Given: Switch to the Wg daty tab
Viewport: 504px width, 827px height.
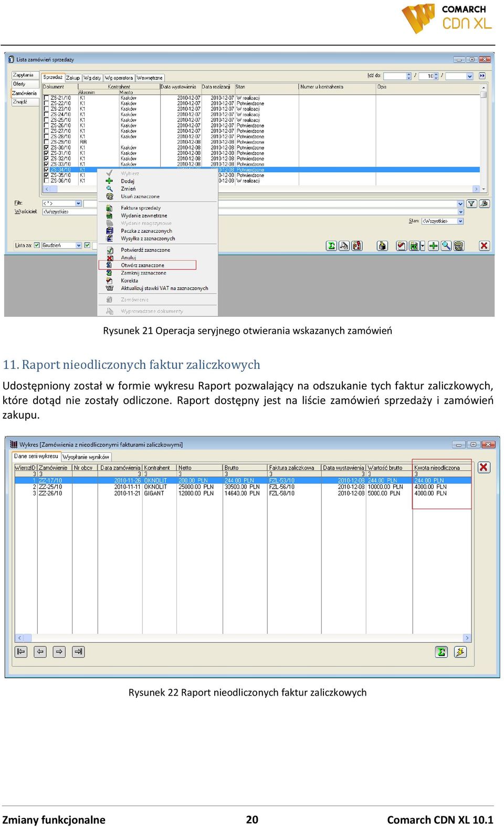Looking at the screenshot, I should (x=92, y=78).
